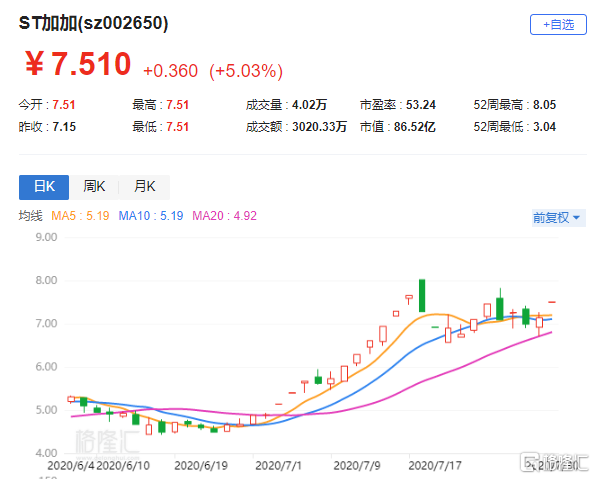Click the tall green candlestick near 8.00
This screenshot has height=479, width=595.
coord(422,296)
